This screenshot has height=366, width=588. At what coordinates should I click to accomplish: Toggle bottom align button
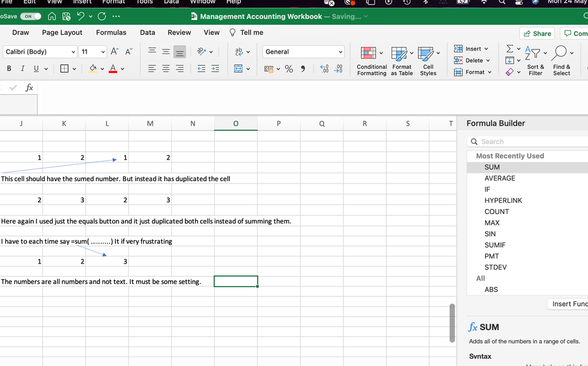[x=180, y=52]
